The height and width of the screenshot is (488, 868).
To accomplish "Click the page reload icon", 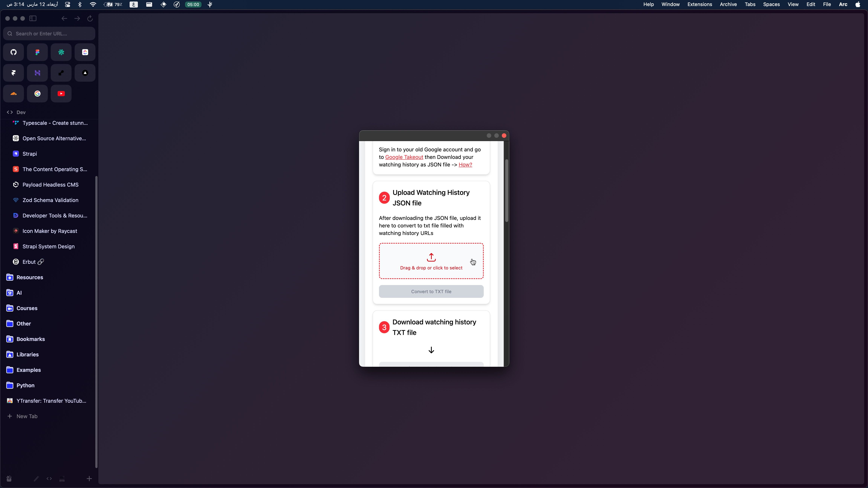I will (90, 18).
